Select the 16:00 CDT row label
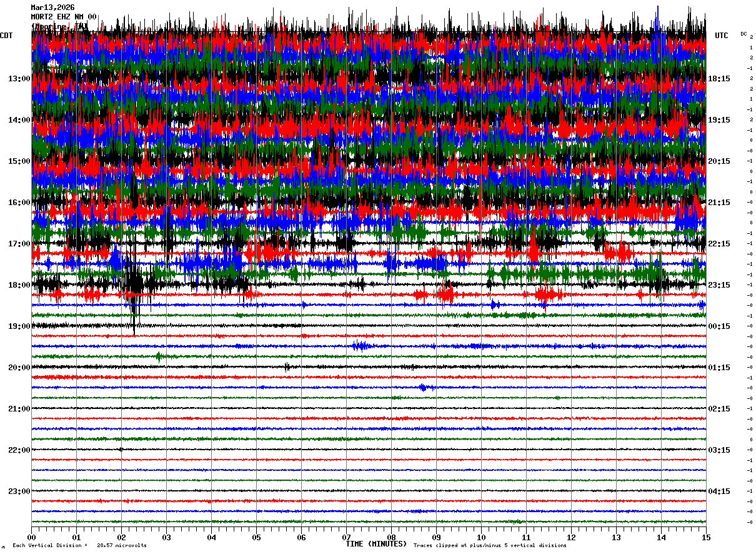 pos(19,203)
